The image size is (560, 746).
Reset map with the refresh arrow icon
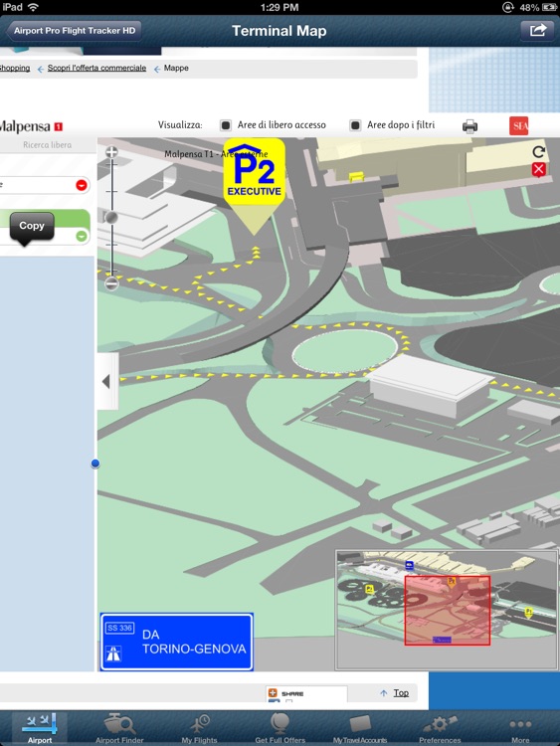538,152
